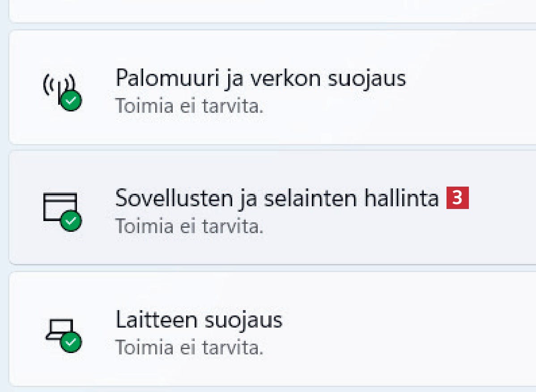
Task: Open Laitteen suojaus
Action: [199, 320]
